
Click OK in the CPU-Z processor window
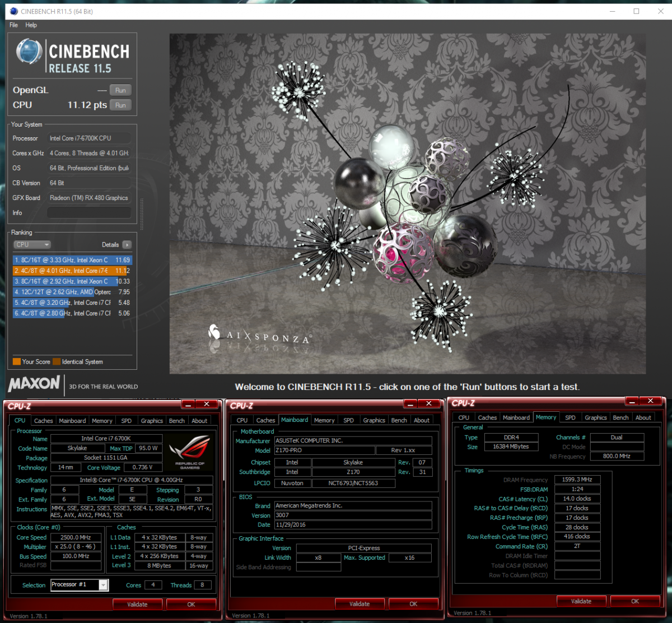[x=191, y=605]
